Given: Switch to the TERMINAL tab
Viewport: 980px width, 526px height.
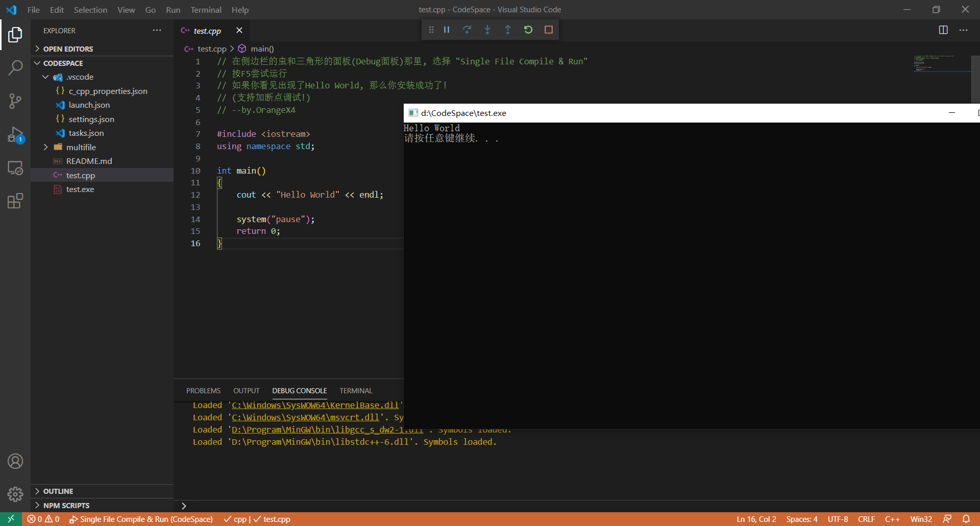Looking at the screenshot, I should tap(355, 390).
